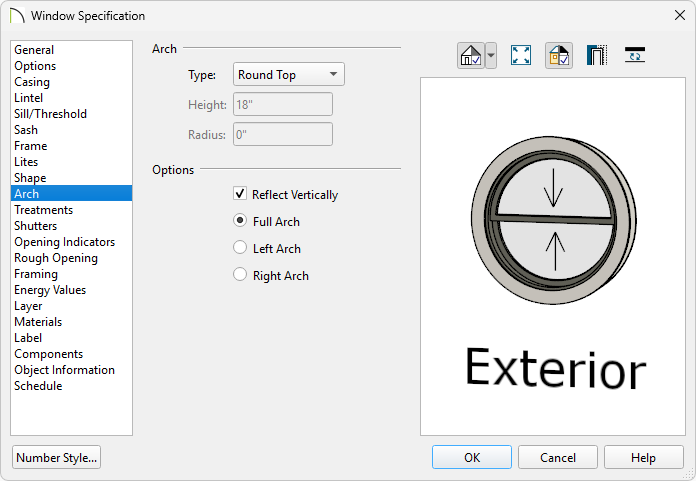
Task: Go to the Rough Opening panel
Action: (x=71, y=257)
